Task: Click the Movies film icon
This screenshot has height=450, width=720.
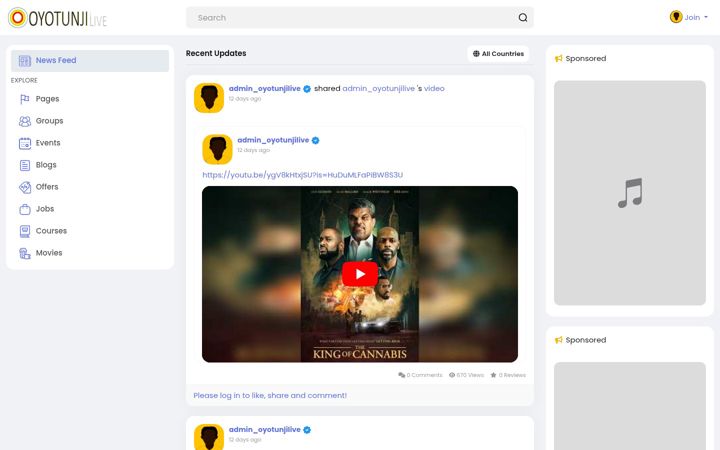Action: coord(25,253)
